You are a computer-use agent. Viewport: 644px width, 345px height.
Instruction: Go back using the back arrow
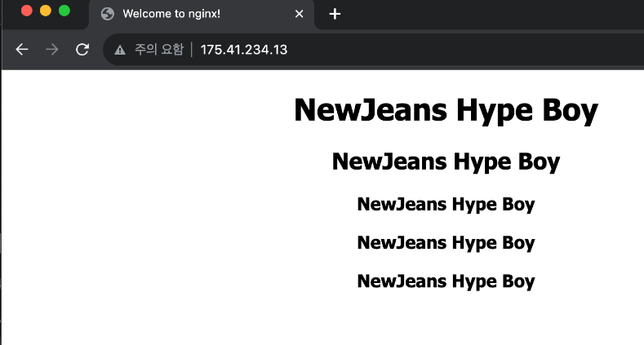coord(22,50)
